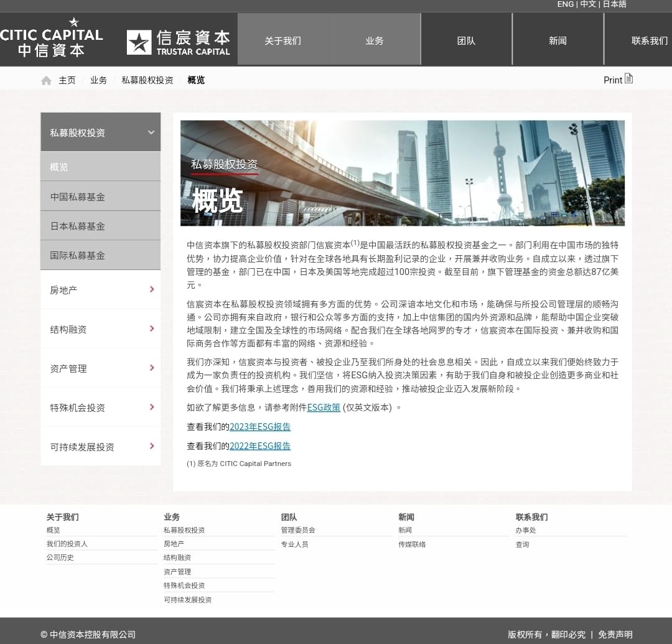Image resolution: width=672 pixels, height=644 pixels.
Task: Open footer 特殊机会投资 link
Action: tap(184, 586)
